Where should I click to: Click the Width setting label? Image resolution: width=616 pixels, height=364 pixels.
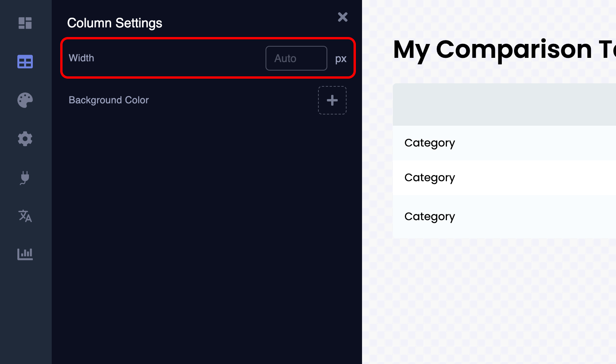[81, 58]
